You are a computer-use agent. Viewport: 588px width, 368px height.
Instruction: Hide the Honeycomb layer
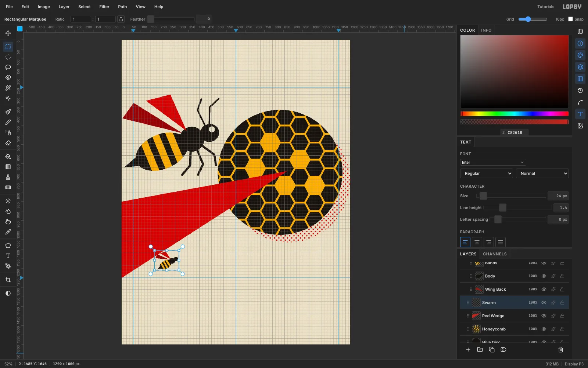click(x=544, y=329)
